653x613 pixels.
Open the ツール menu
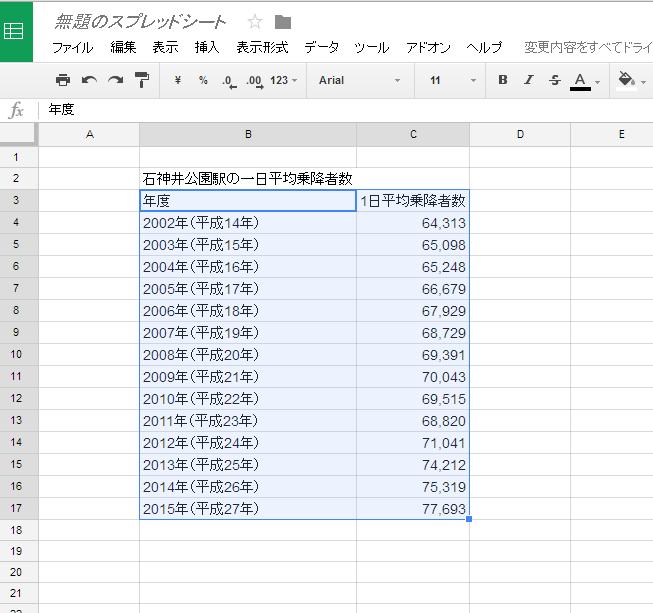(371, 47)
